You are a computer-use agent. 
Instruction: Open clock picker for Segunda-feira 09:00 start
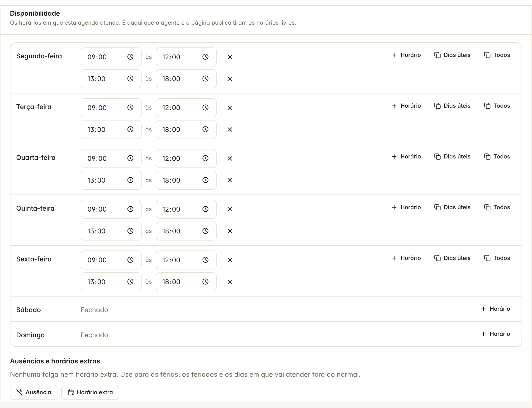pyautogui.click(x=130, y=57)
